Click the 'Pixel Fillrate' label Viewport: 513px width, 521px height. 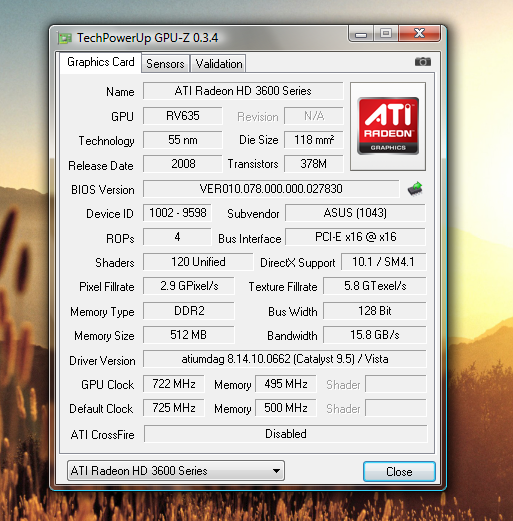coord(107,287)
